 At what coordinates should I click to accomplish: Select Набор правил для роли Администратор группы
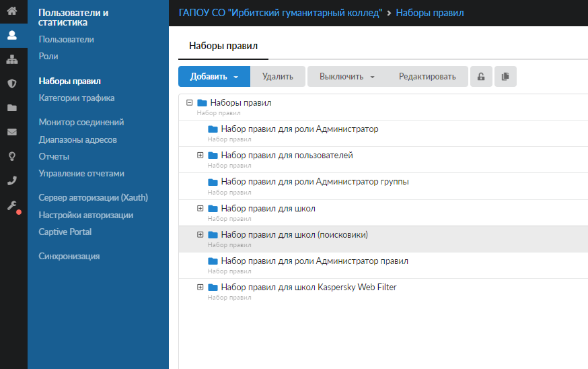[x=383, y=187]
